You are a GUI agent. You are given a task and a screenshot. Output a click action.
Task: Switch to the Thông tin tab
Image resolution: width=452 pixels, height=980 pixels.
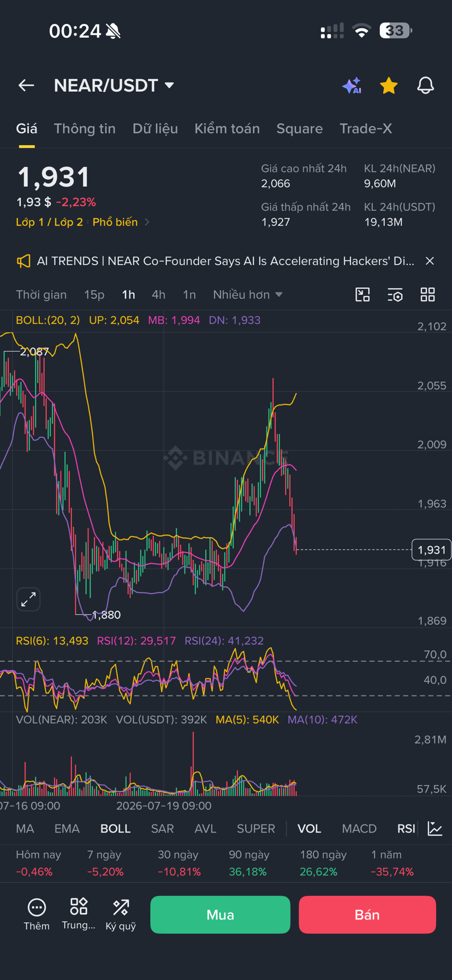85,129
